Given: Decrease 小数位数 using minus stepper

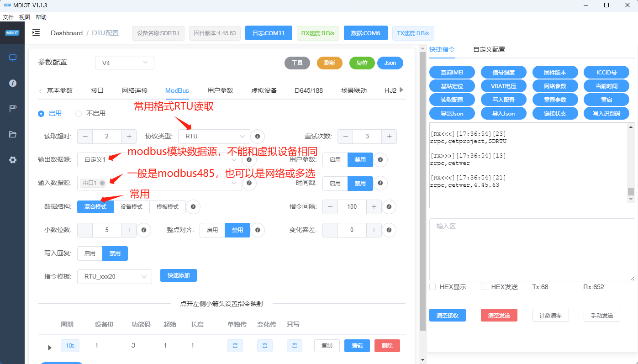Looking at the screenshot, I should [85, 230].
